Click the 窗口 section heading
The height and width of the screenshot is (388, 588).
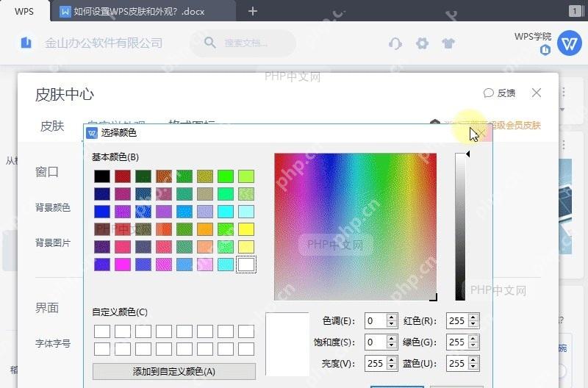click(47, 172)
